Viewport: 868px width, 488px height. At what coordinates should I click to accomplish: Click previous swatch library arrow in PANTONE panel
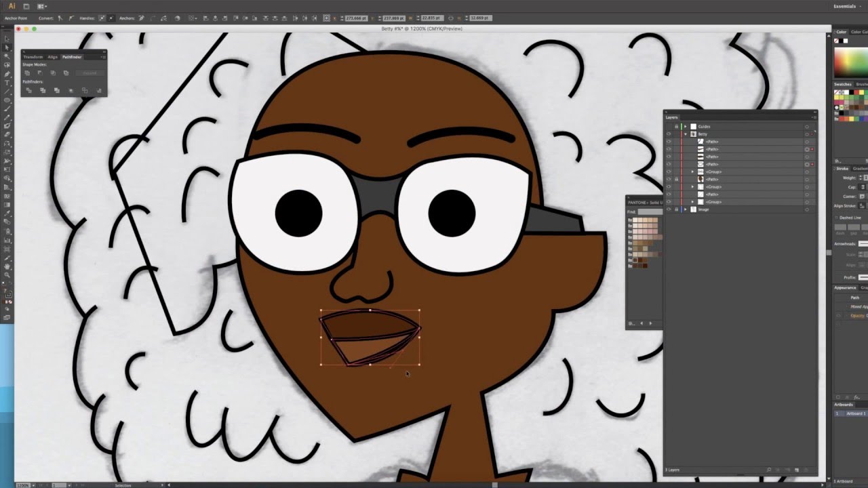click(x=642, y=323)
